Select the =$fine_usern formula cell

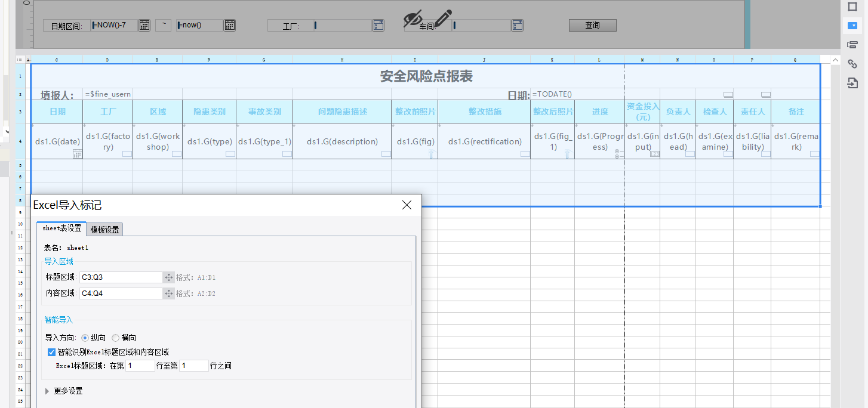coord(107,94)
